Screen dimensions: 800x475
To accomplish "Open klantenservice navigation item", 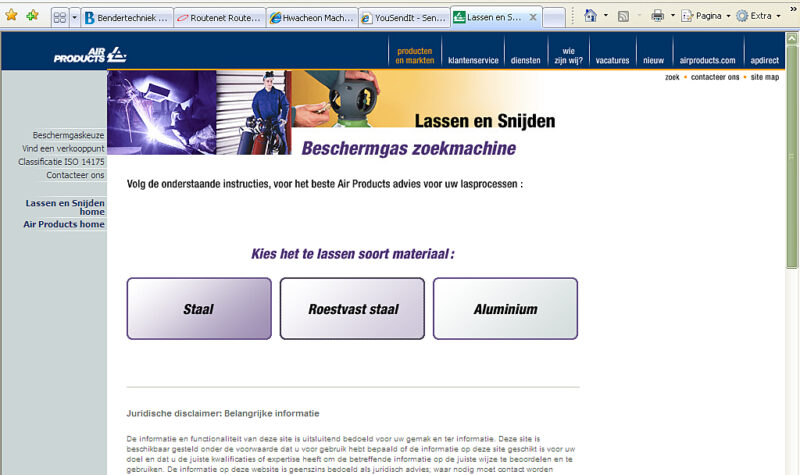I will point(473,60).
